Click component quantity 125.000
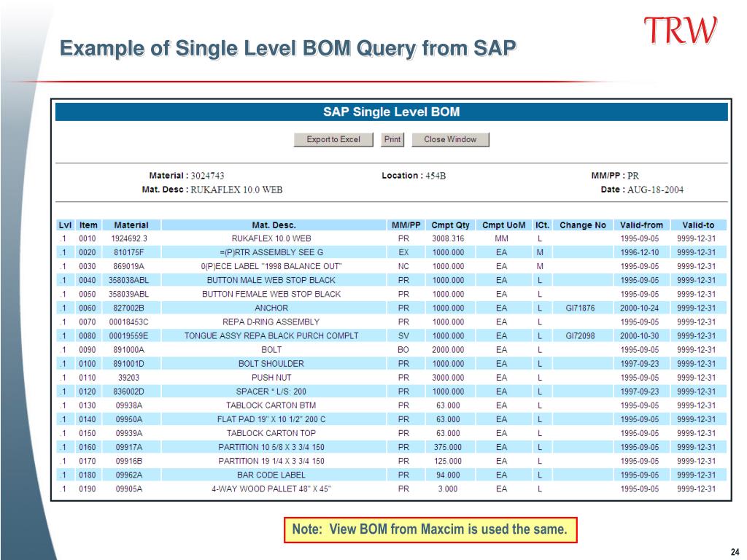 tap(448, 461)
